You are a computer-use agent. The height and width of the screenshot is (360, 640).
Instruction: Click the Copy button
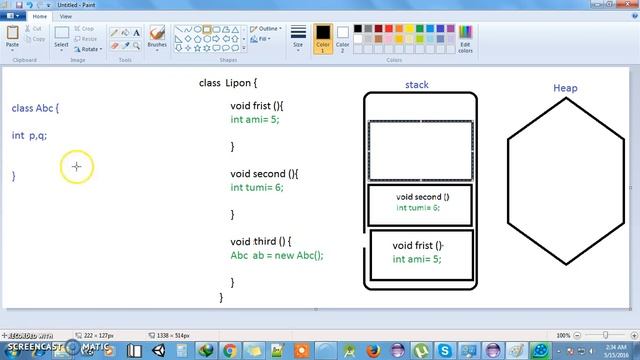click(x=35, y=39)
